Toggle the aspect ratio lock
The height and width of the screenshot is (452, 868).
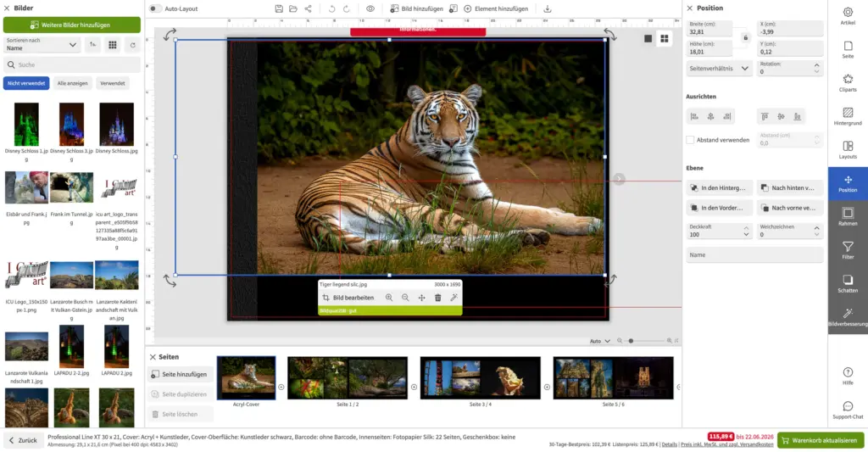745,37
